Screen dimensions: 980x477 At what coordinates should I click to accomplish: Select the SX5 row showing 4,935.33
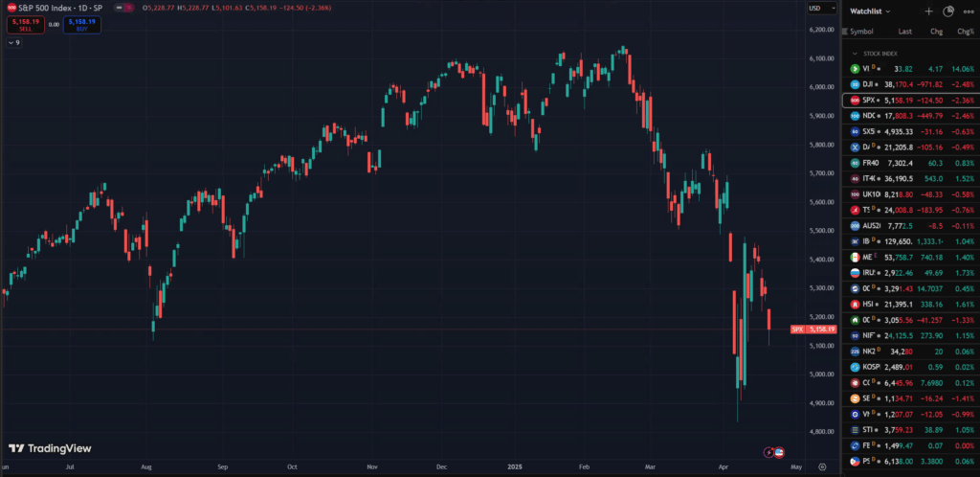click(911, 131)
